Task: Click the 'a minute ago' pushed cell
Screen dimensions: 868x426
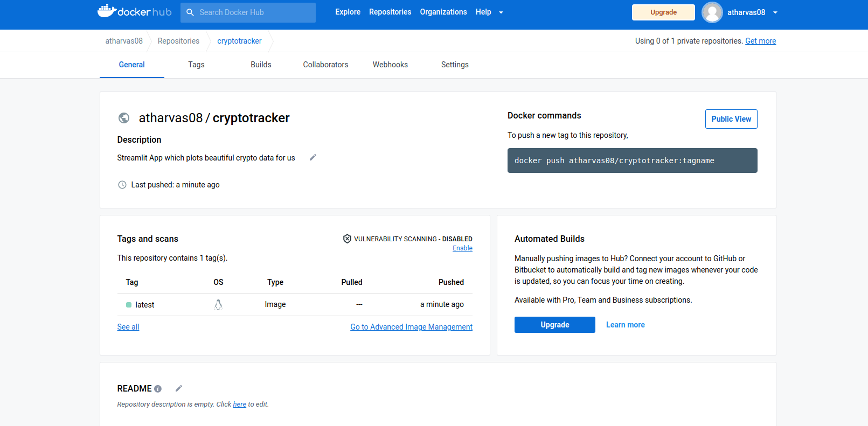Action: coord(442,304)
